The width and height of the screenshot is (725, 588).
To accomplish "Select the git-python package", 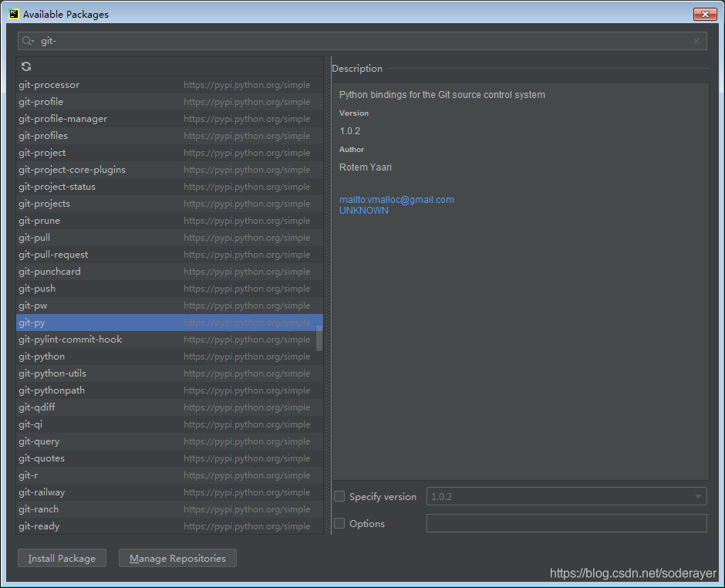I will click(42, 356).
